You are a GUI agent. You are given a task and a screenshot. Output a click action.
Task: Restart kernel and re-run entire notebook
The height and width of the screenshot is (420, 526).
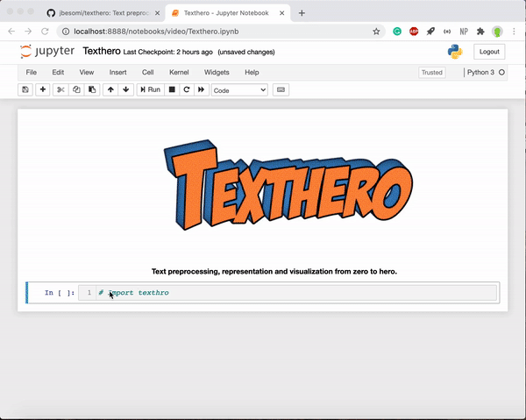[x=202, y=89]
